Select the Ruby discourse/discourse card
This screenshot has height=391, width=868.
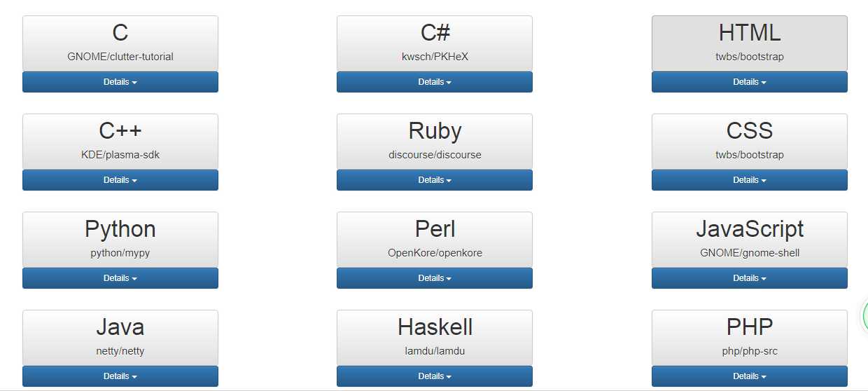pos(435,142)
